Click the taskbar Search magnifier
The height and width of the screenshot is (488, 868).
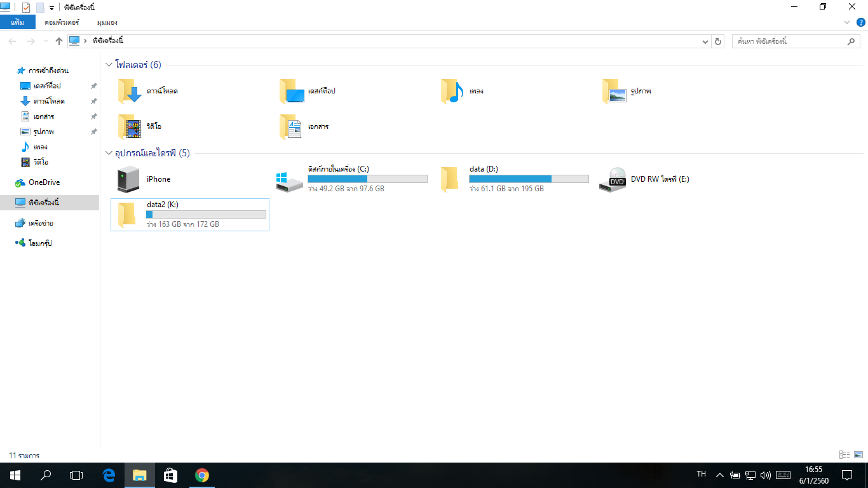tap(46, 475)
